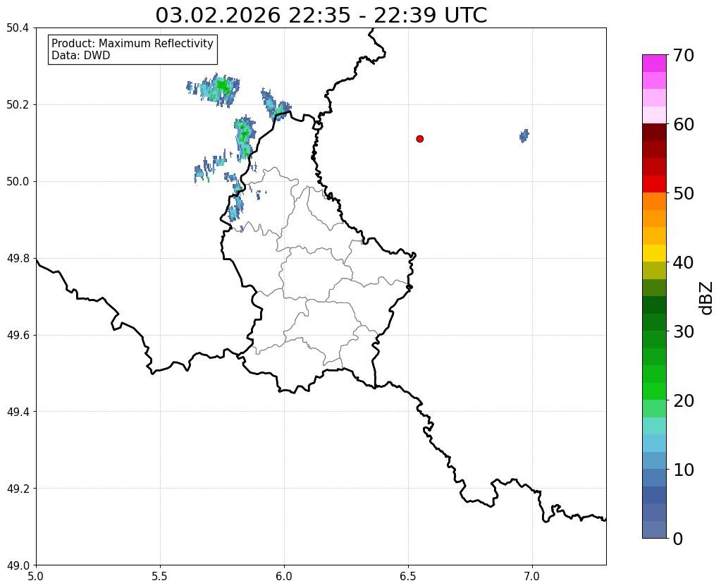
Task: Click the red station marker dot
Action: (419, 139)
